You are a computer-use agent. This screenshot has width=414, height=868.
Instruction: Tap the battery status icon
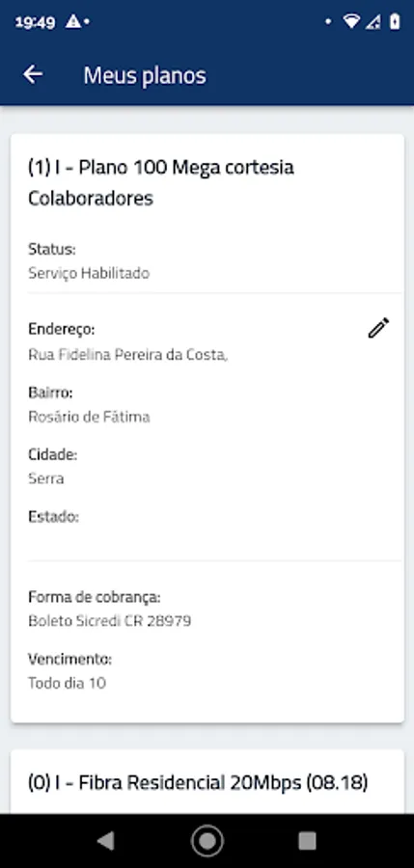(395, 21)
